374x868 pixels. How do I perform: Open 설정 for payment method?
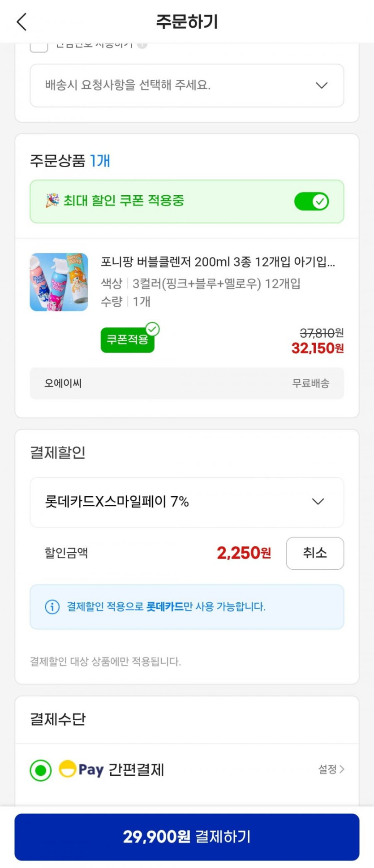click(x=331, y=769)
